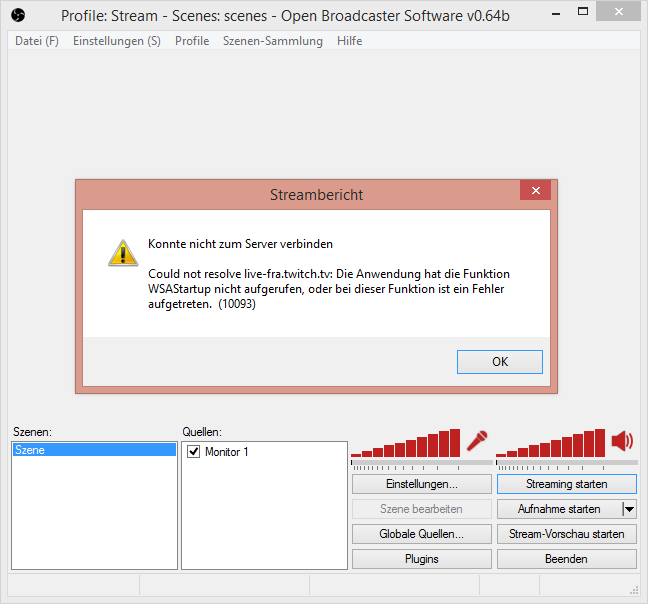Viewport: 648px width, 604px height.
Task: Click the Szene bearbeiten button
Action: coord(422,509)
